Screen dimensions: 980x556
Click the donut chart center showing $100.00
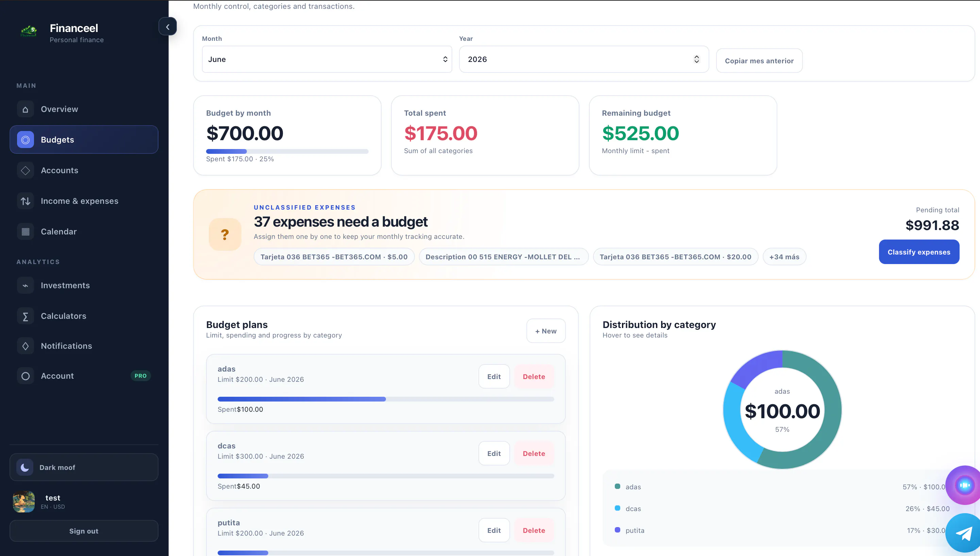pos(782,411)
